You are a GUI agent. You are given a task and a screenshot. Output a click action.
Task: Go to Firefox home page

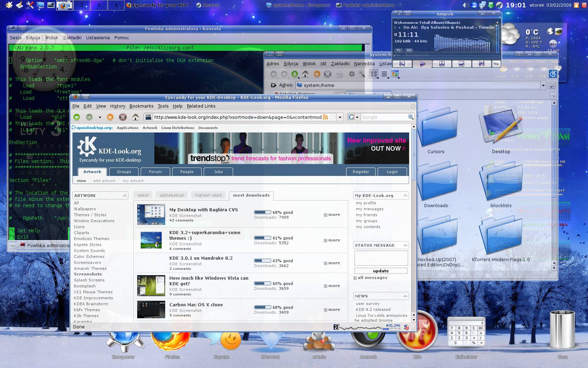pyautogui.click(x=135, y=117)
